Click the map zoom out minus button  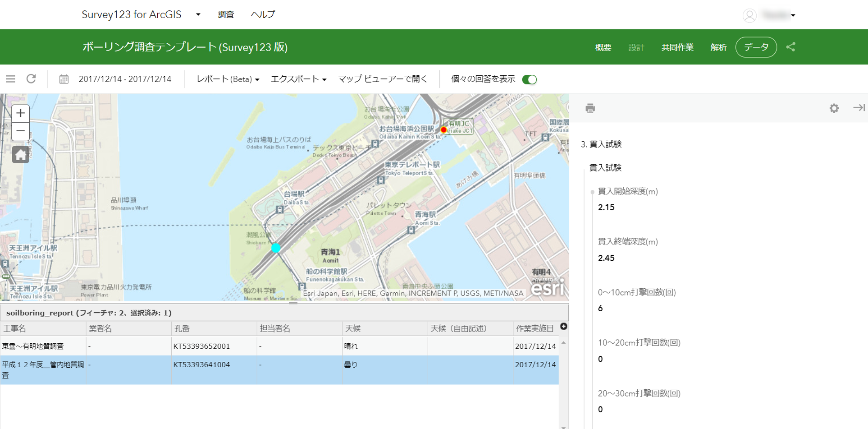click(x=20, y=131)
